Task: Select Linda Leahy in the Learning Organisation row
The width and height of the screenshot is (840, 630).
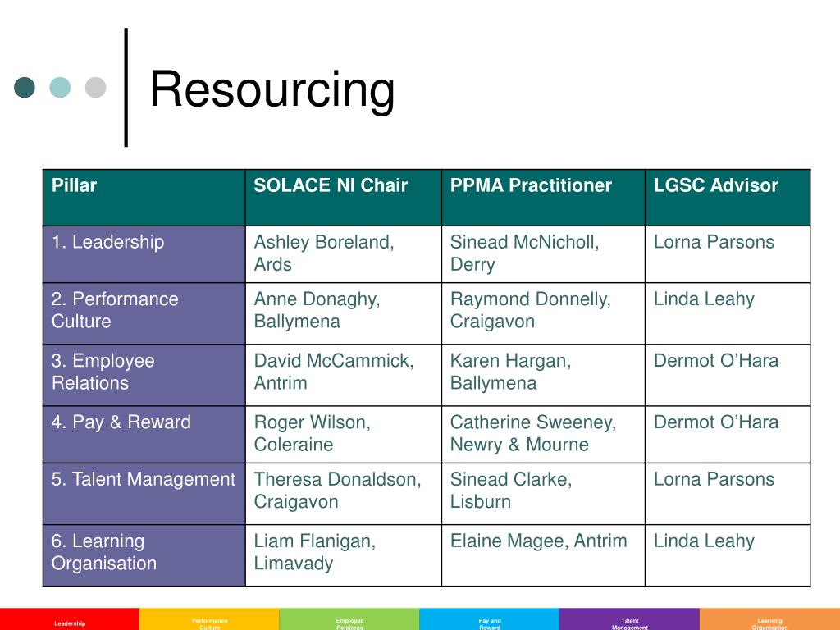Action: pyautogui.click(x=728, y=555)
